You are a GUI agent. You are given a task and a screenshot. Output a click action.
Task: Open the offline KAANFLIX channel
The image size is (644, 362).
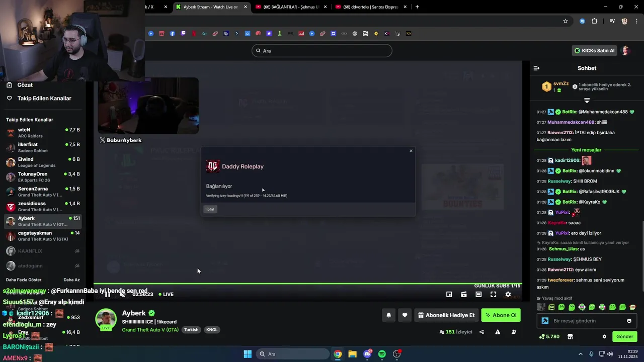click(x=43, y=251)
